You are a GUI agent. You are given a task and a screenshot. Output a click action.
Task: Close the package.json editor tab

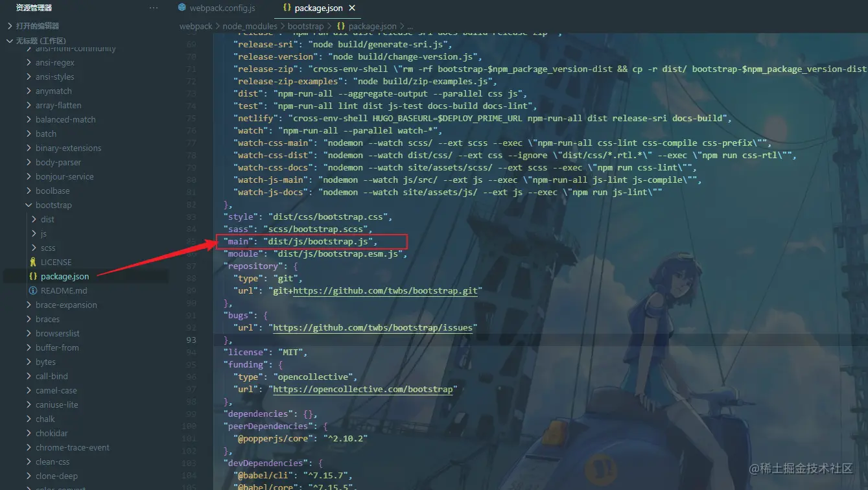[352, 8]
